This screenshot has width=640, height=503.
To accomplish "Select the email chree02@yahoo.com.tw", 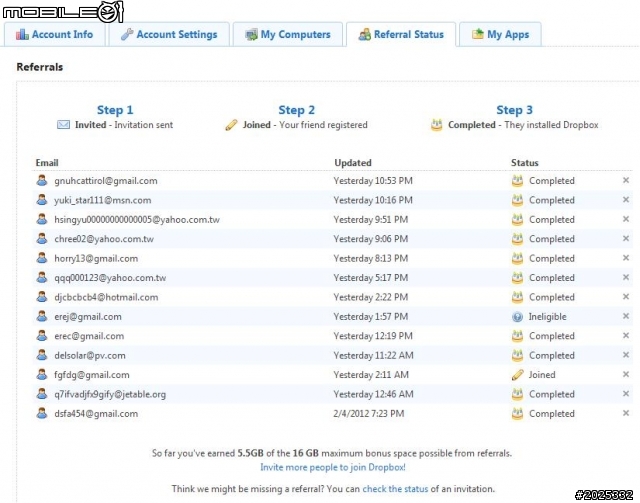I will point(104,239).
